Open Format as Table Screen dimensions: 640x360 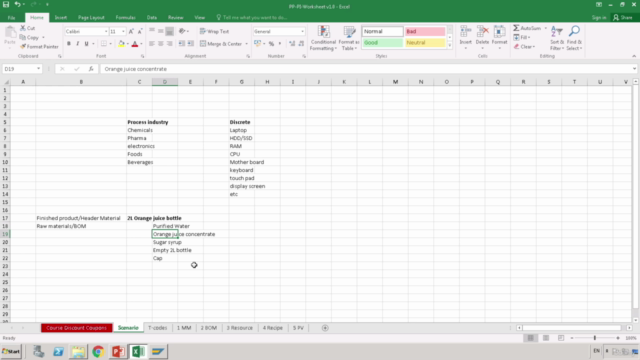click(x=349, y=38)
